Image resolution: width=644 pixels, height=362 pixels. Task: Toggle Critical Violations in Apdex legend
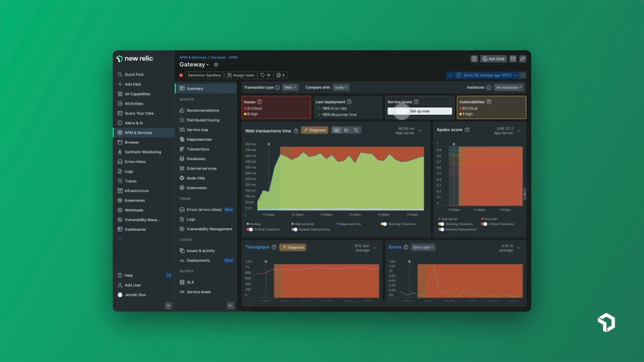pyautogui.click(x=484, y=224)
